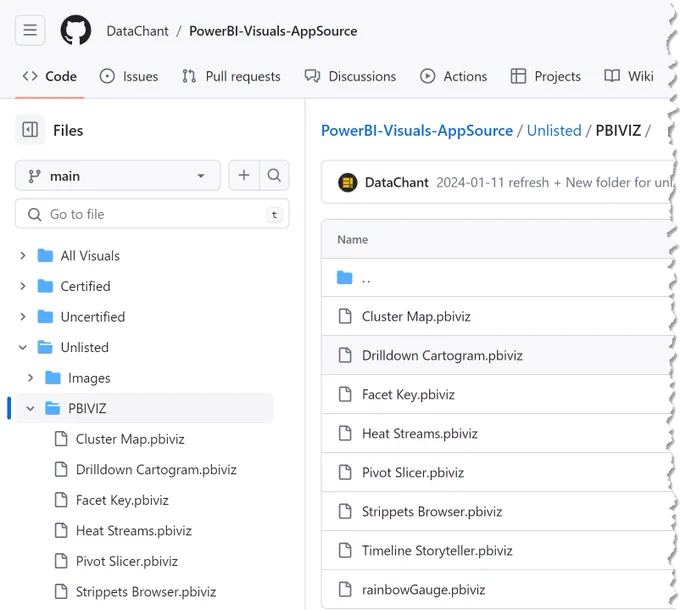
Task: Click the parent directory folder icon
Action: [345, 278]
